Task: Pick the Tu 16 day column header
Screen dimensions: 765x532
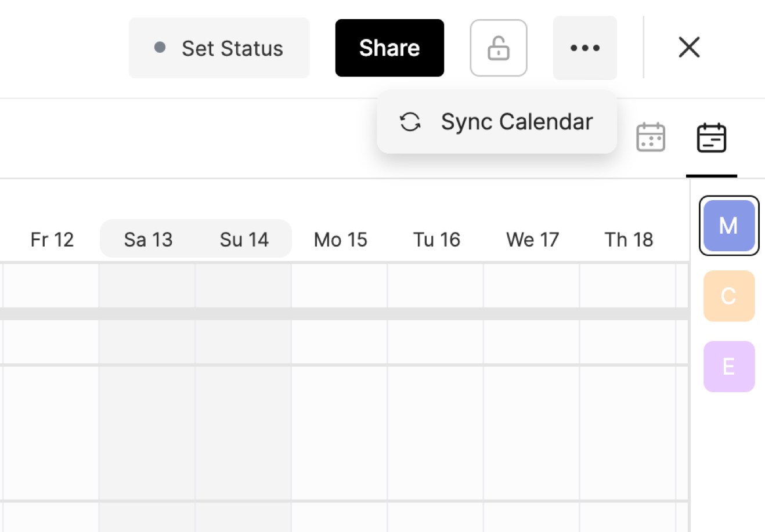Action: [x=436, y=240]
